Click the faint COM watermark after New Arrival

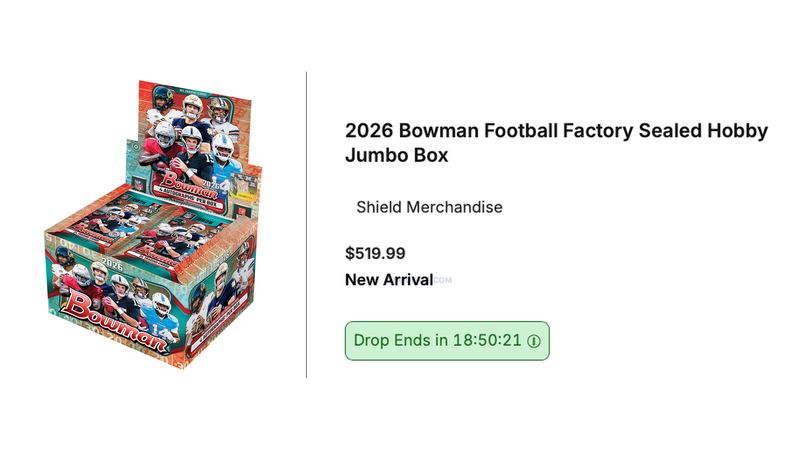(443, 280)
